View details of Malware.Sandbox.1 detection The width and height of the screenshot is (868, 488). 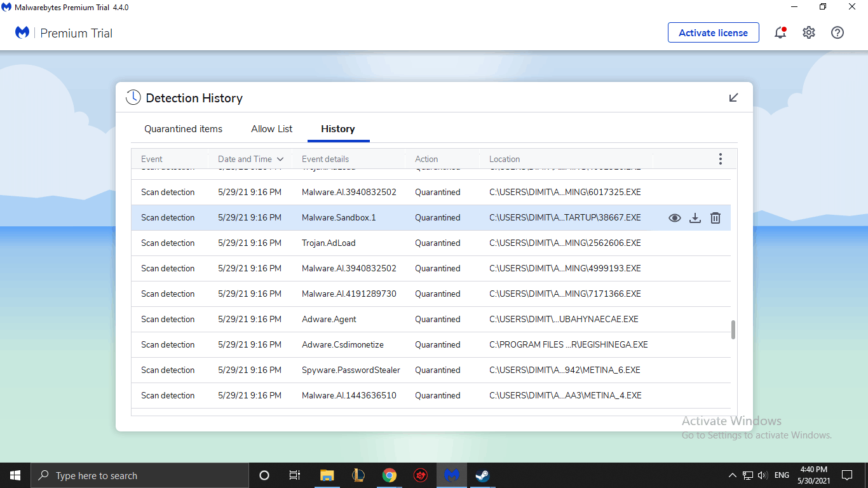click(675, 218)
